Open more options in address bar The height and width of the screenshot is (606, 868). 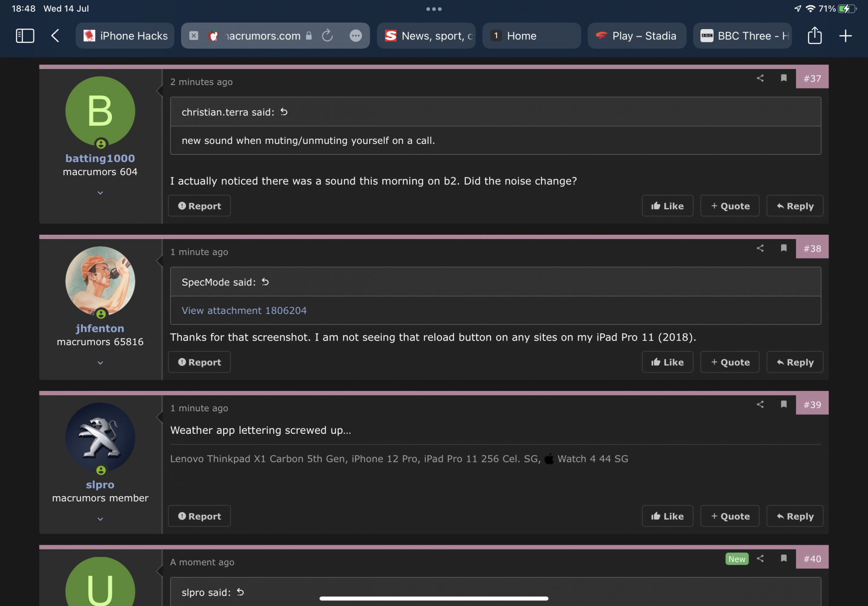[x=355, y=36]
